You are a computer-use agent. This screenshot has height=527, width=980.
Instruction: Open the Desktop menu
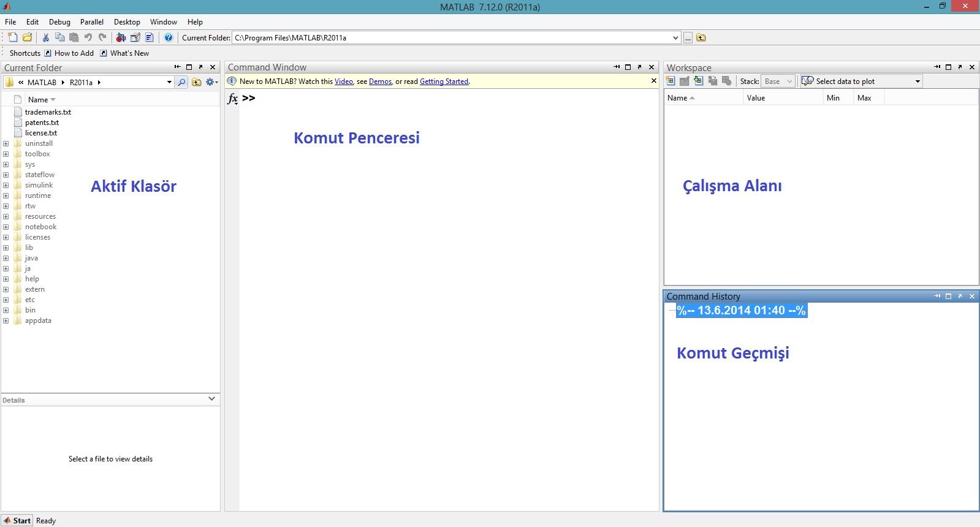click(127, 21)
